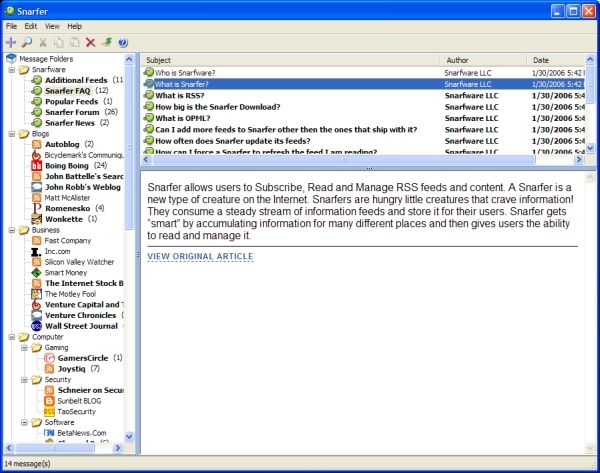This screenshot has height=473, width=600.
Task: Sort messages by Date column
Action: (557, 60)
